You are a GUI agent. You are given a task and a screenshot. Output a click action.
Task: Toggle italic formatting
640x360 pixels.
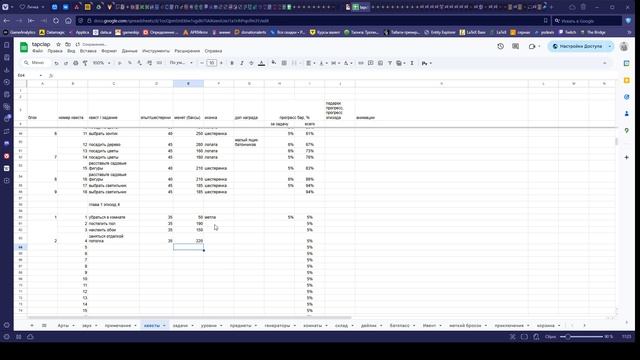point(242,63)
